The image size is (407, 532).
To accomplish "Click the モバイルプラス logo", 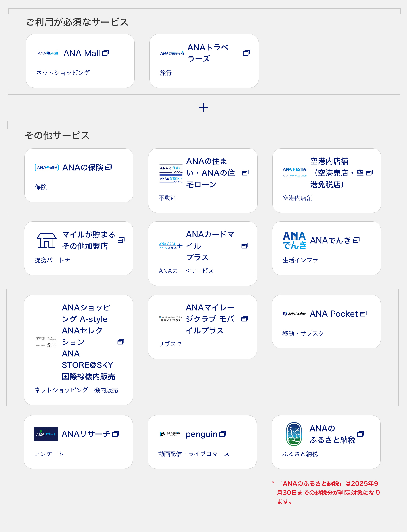I will [x=171, y=319].
